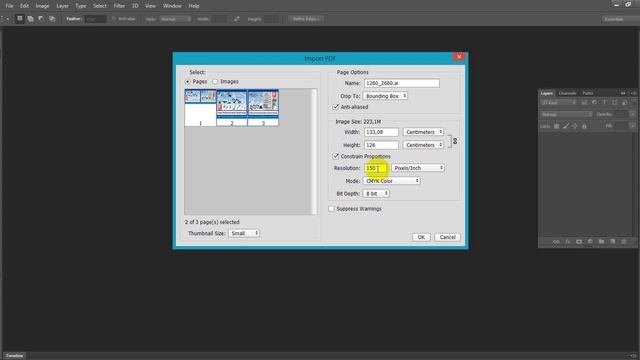This screenshot has height=360, width=640.
Task: Click OK in Import PDF dialog
Action: (x=421, y=237)
